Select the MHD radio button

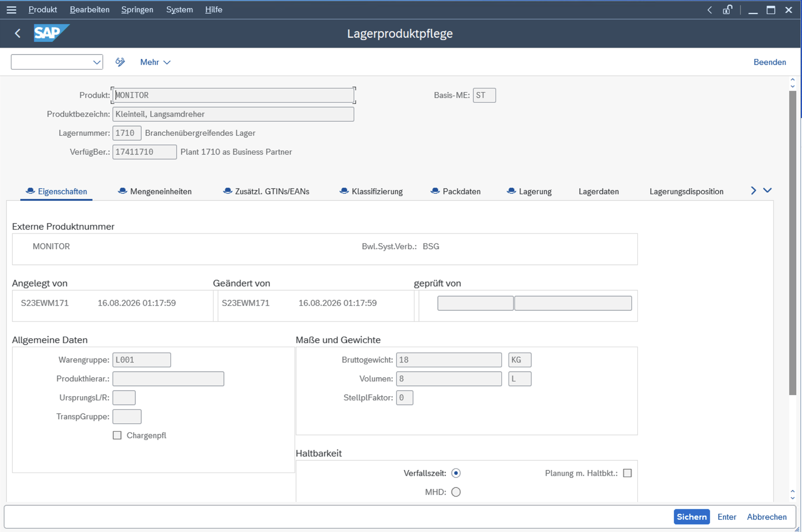456,492
